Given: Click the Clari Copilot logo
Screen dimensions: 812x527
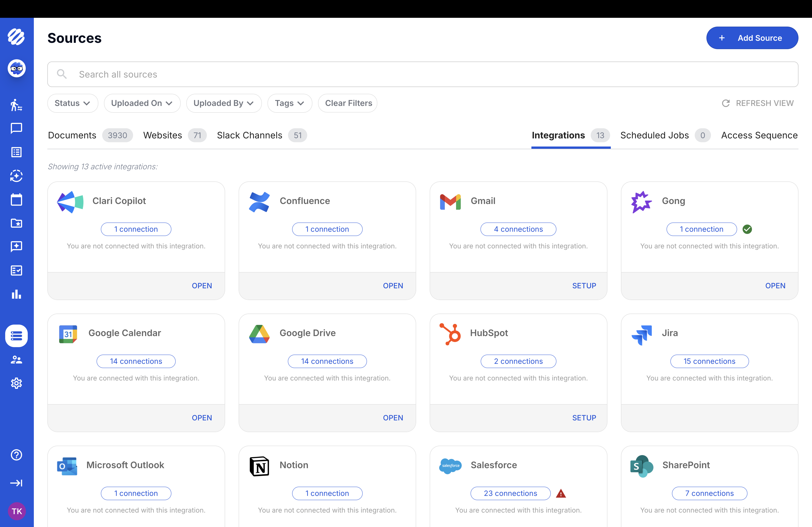Looking at the screenshot, I should tap(70, 202).
